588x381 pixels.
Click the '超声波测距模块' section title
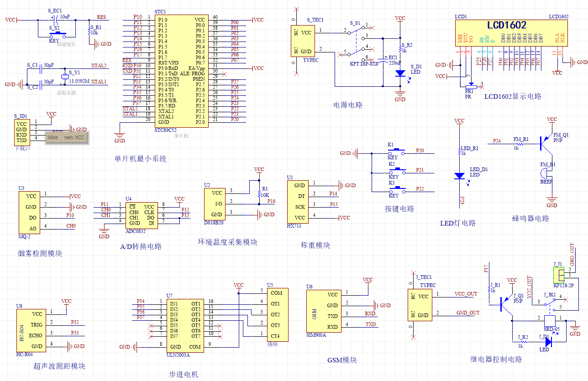pos(59,366)
